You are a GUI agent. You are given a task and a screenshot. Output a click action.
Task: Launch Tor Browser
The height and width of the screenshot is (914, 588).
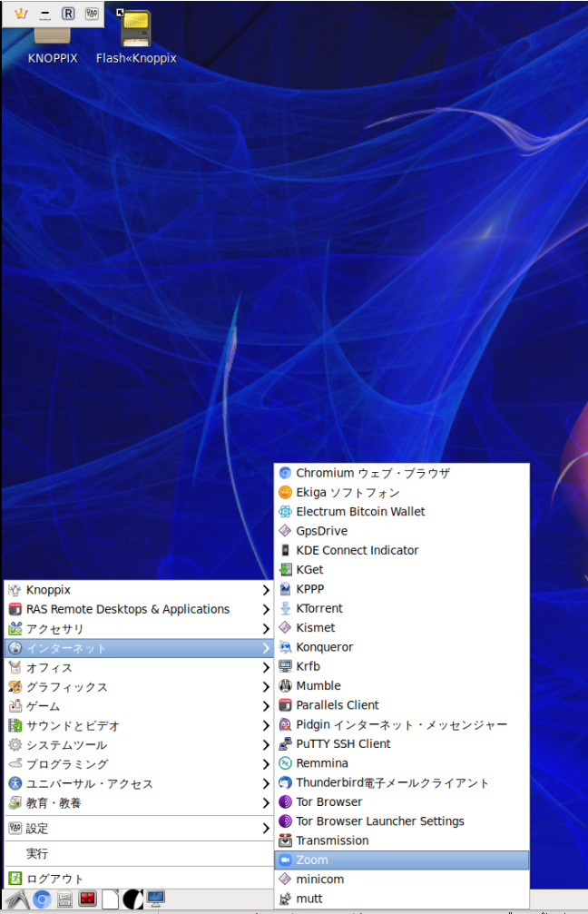coord(401,801)
